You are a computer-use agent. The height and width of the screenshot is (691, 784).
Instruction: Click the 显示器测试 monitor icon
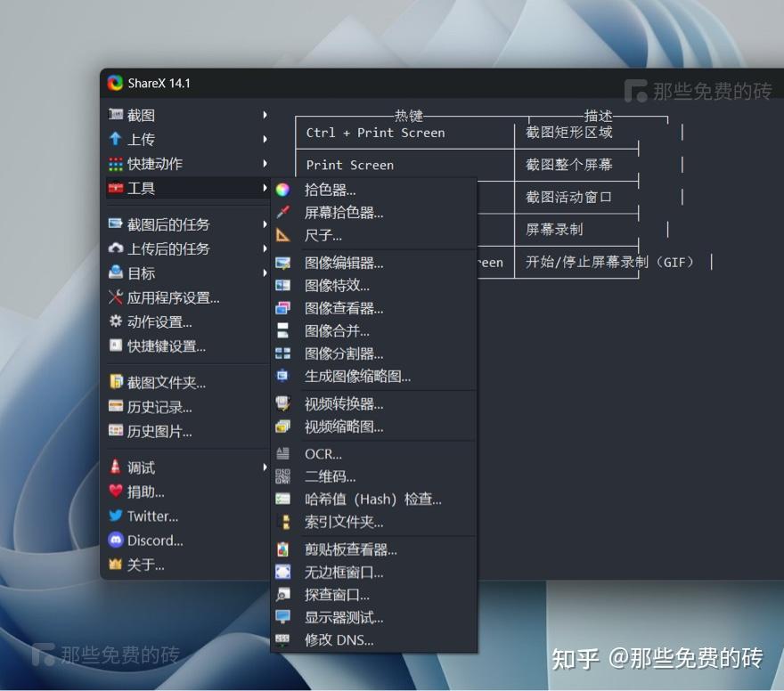[x=282, y=617]
